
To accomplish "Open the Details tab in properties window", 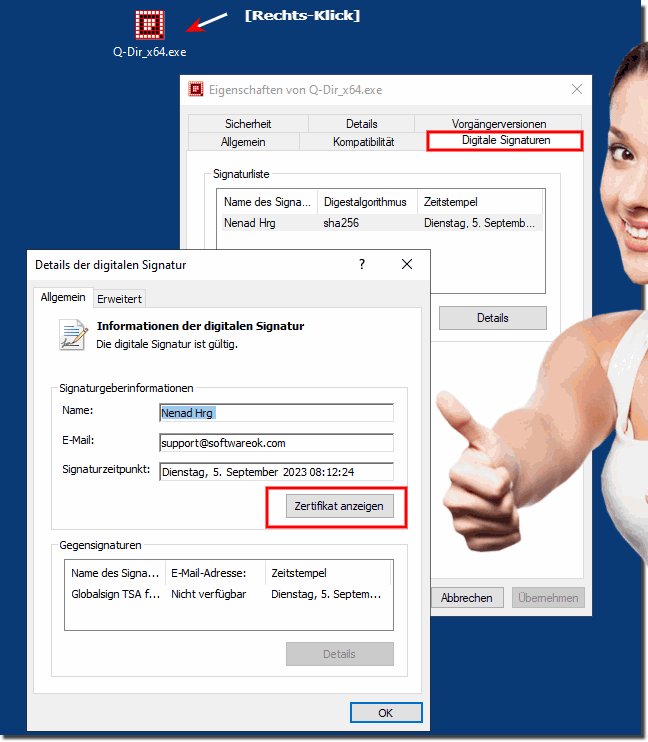I will 362,124.
